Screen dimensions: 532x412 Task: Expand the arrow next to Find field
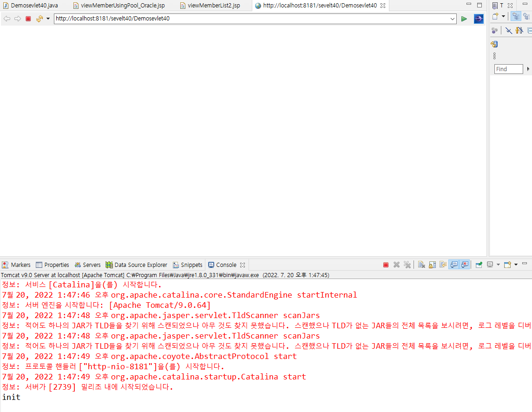coord(528,69)
